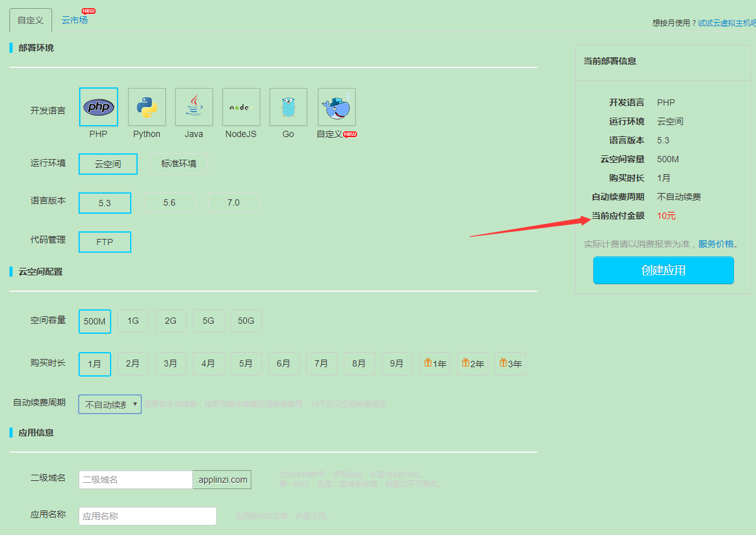Choose 2年 gift duration option

click(473, 363)
